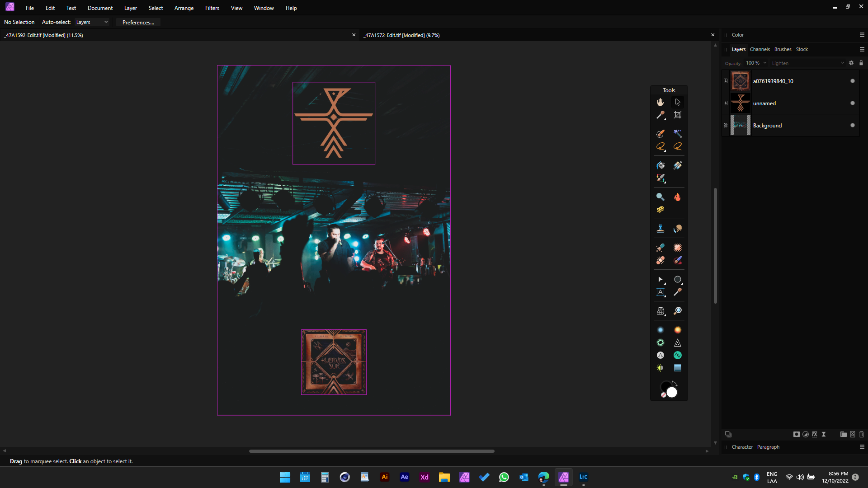This screenshot has height=488, width=868.
Task: Toggle visibility of unnamed layer
Action: (x=853, y=103)
